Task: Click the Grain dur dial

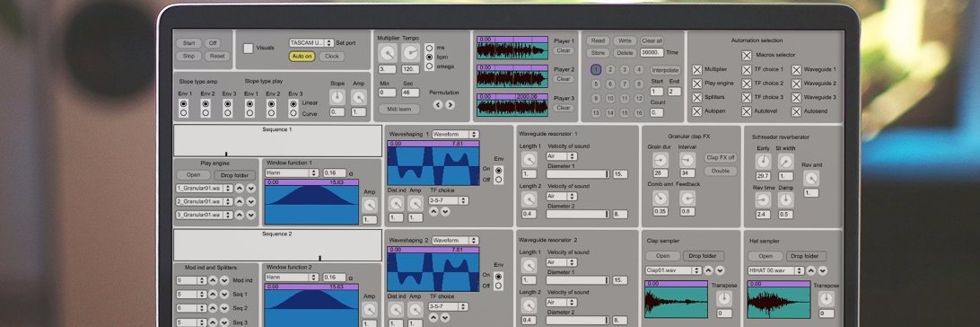Action: point(660,160)
